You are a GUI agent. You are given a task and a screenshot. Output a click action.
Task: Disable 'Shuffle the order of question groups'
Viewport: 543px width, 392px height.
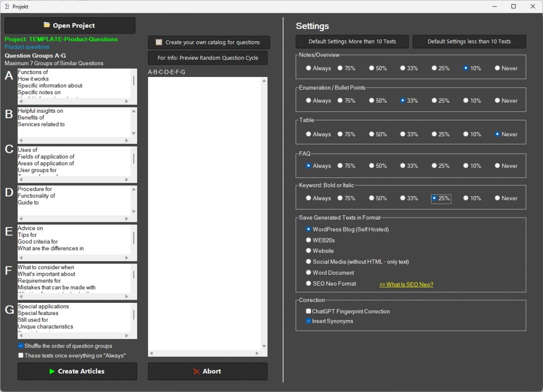pos(20,345)
